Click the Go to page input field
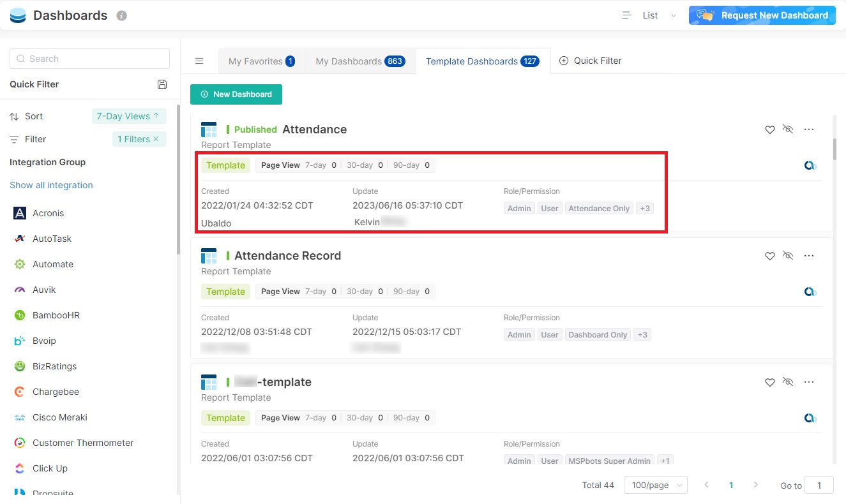The width and height of the screenshot is (846, 504). pos(819,485)
